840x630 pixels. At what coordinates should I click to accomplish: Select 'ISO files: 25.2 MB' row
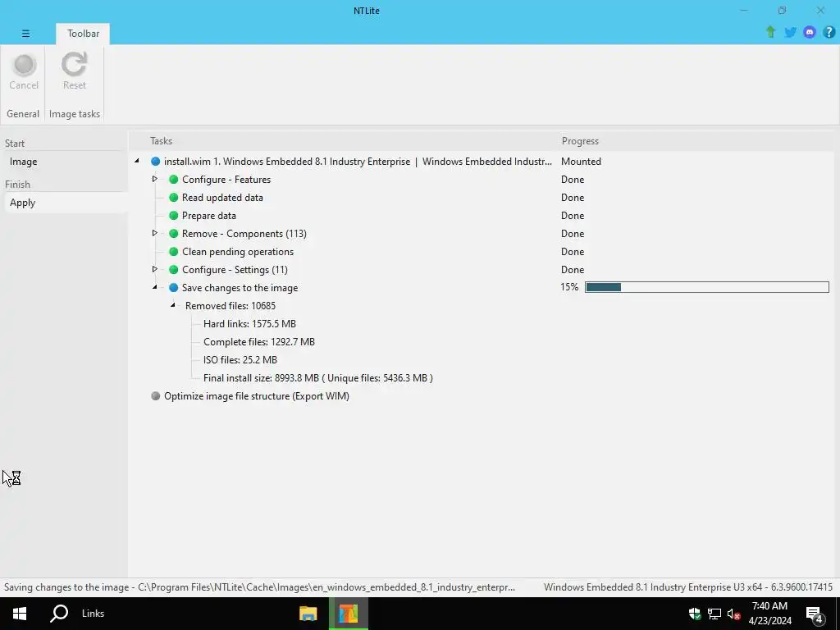tap(240, 360)
